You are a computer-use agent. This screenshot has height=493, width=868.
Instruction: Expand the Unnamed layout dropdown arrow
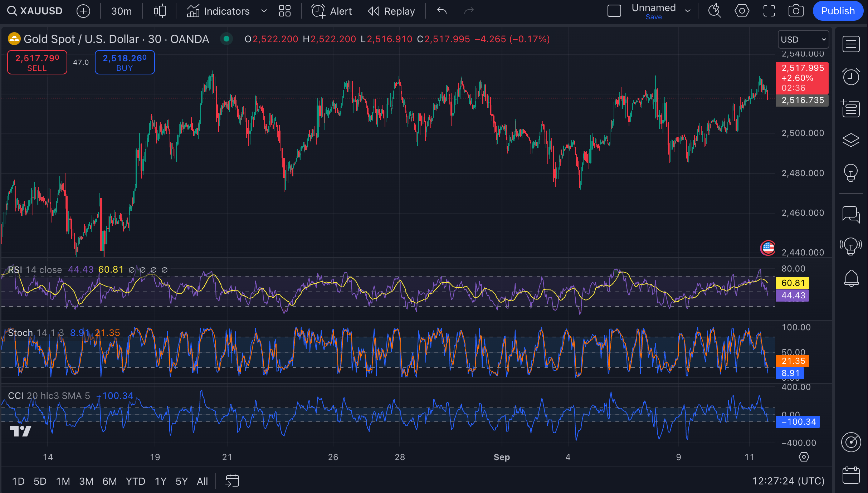[x=687, y=11]
